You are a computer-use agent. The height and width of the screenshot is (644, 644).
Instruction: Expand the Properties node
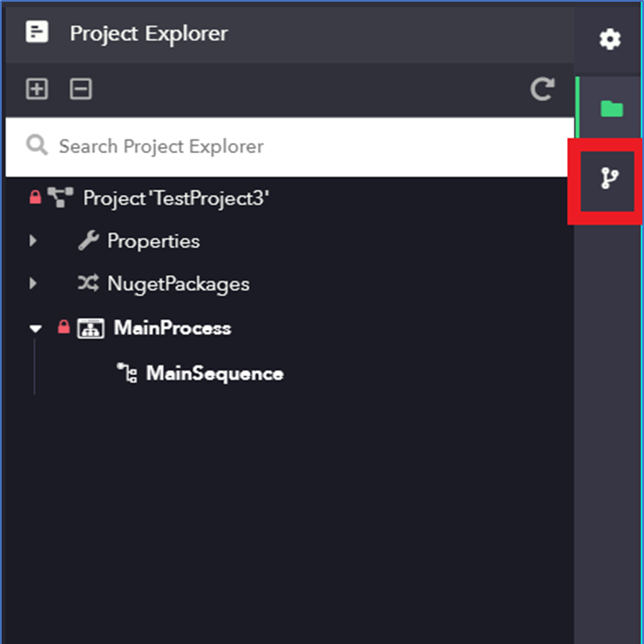pos(33,241)
